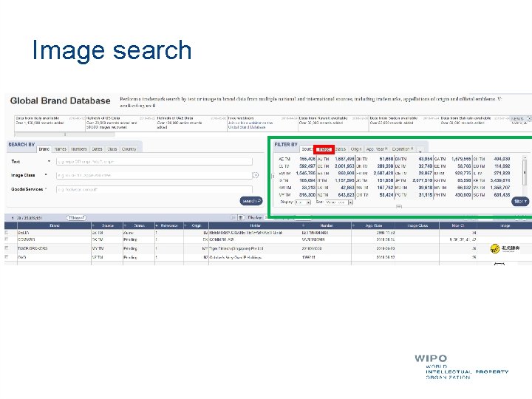Tick the checkbox for the fourth result row
Viewport: 532px width, 399px height.
pyautogui.click(x=7, y=257)
